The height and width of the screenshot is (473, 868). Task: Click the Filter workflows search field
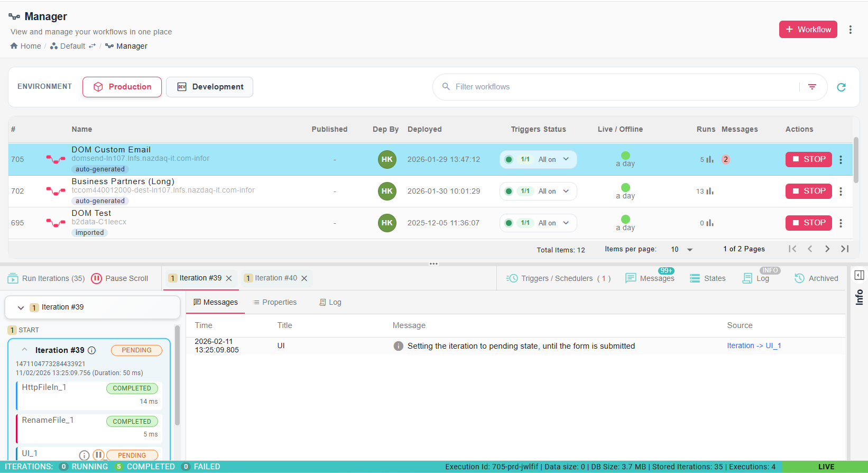coord(624,87)
